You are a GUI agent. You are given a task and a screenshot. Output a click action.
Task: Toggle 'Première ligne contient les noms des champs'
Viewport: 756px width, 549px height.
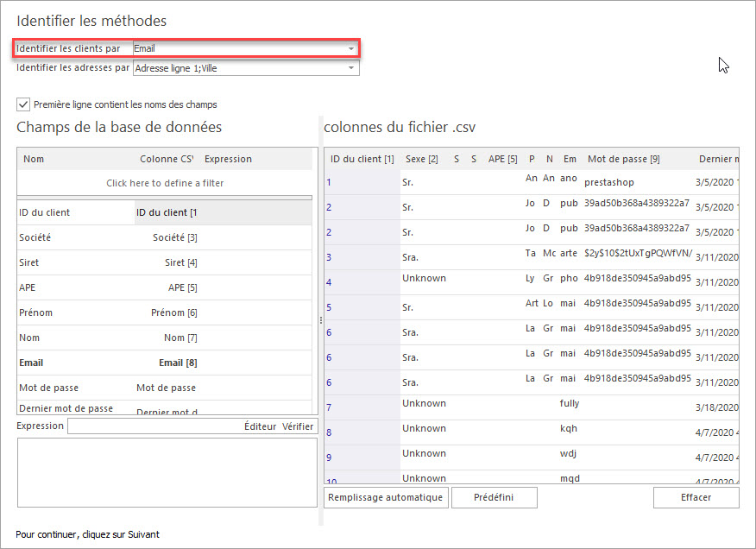tap(23, 104)
